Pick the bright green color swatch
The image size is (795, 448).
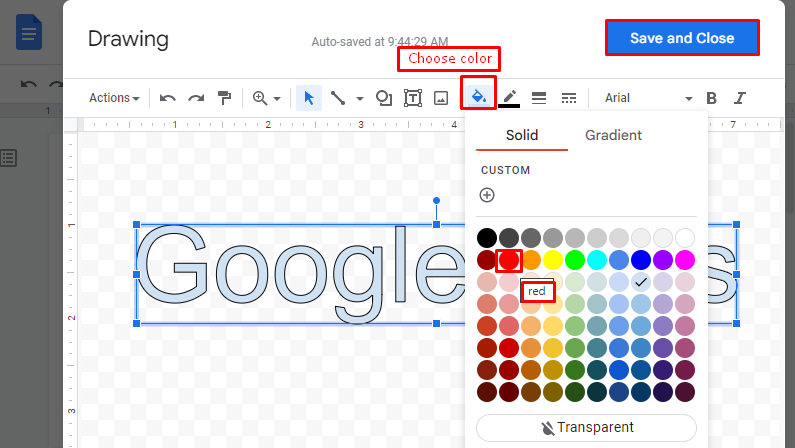575,260
